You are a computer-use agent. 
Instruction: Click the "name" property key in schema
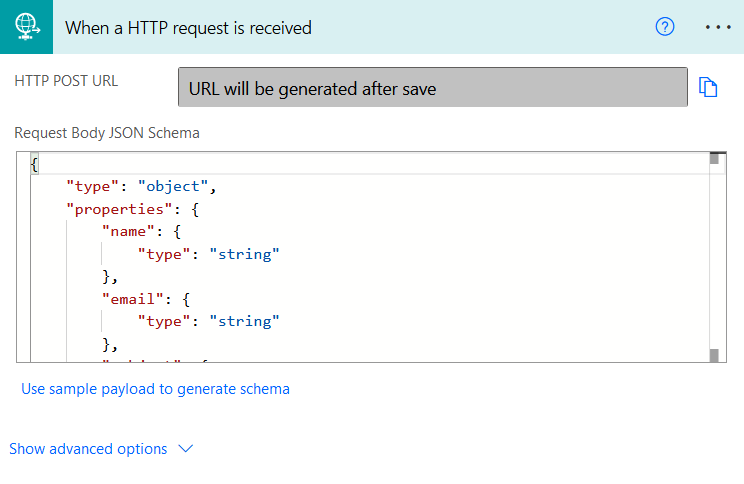click(125, 231)
